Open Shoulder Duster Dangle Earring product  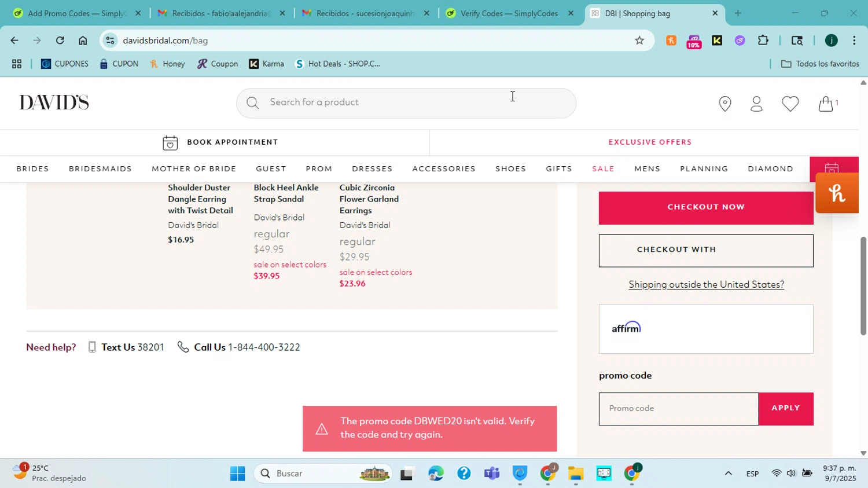point(200,199)
